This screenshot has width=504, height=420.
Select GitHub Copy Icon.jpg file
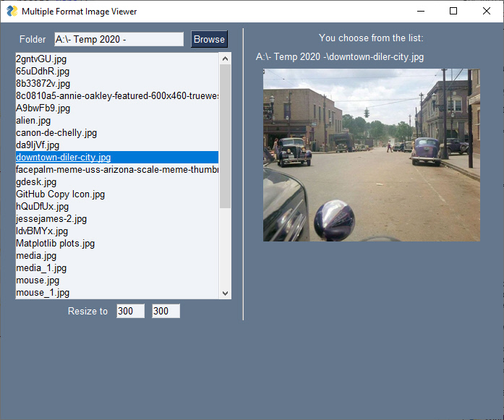click(x=61, y=194)
